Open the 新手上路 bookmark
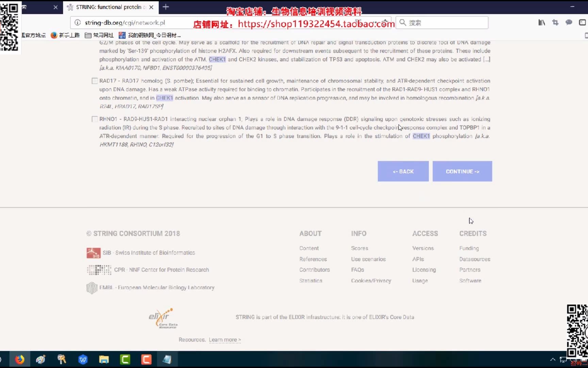Image resolution: width=588 pixels, height=368 pixels. [x=65, y=35]
